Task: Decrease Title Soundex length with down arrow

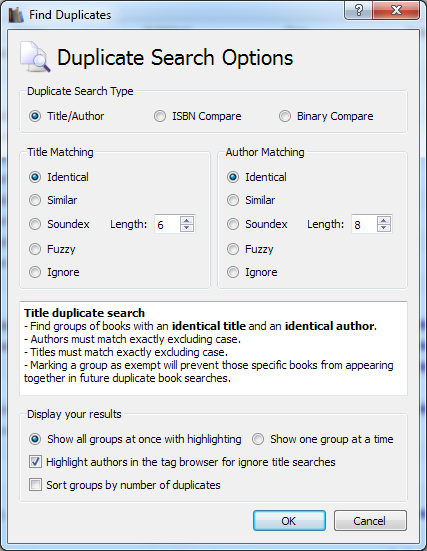Action: [x=187, y=228]
